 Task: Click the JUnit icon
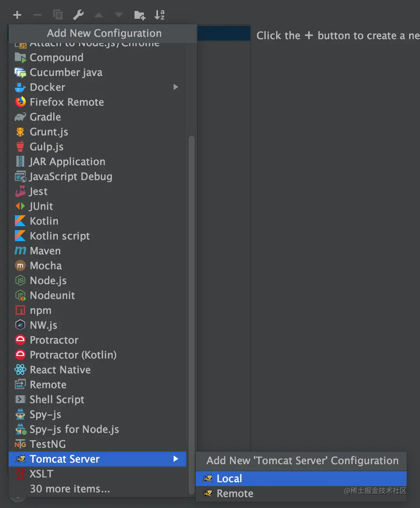pyautogui.click(x=20, y=206)
